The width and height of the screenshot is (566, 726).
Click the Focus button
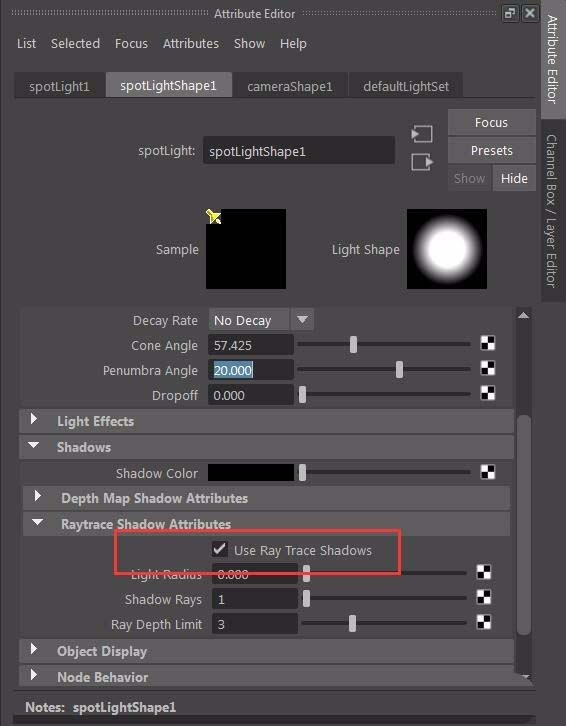click(x=491, y=122)
